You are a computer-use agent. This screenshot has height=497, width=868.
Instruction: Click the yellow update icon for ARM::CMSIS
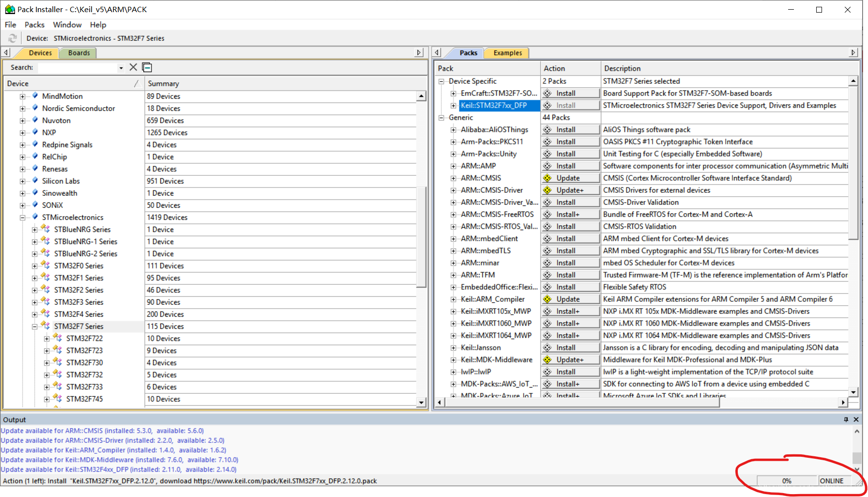[x=548, y=178]
